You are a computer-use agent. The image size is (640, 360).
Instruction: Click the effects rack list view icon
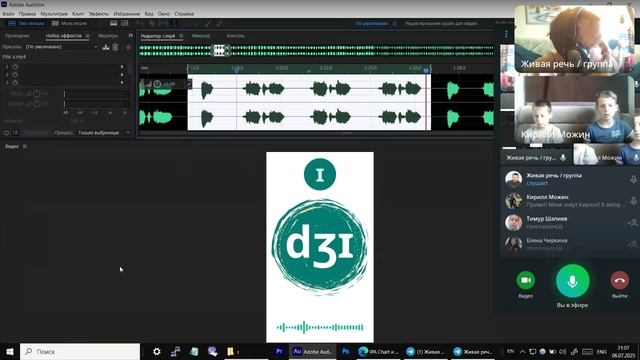(x=16, y=133)
